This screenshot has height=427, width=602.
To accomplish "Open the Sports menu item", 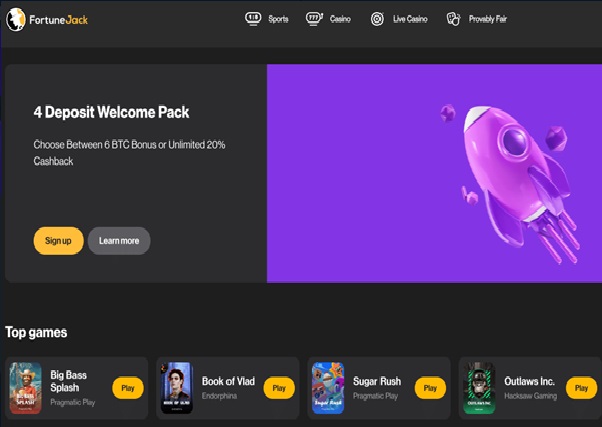I will [278, 19].
